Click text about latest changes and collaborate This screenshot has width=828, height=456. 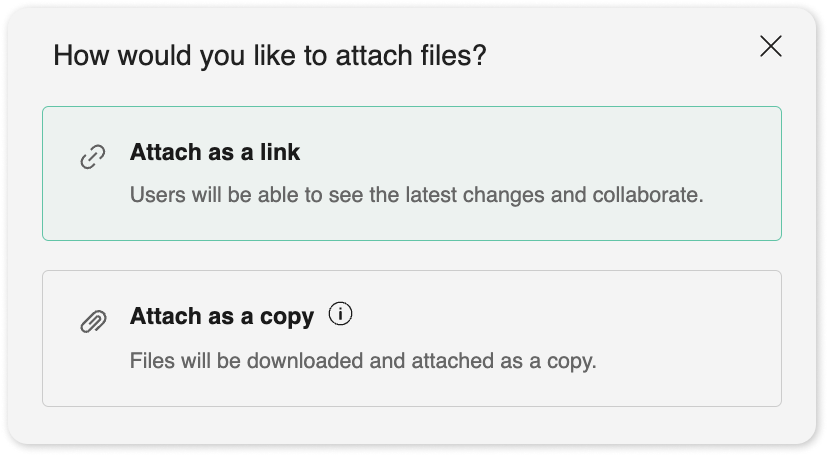416,195
